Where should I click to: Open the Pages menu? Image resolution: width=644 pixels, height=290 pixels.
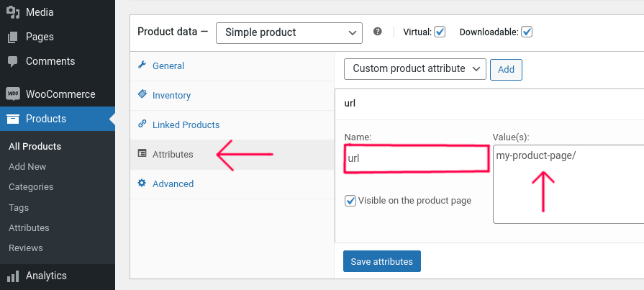(58, 37)
